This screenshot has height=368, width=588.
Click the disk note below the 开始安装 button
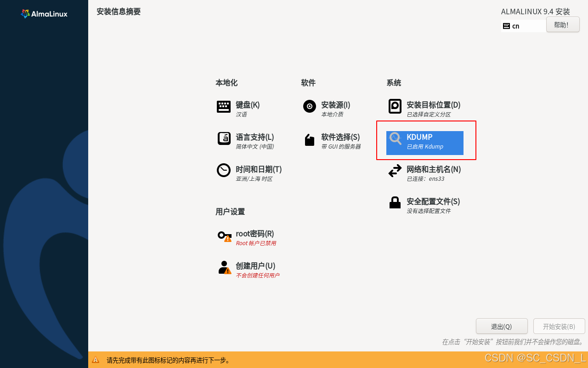(513, 342)
